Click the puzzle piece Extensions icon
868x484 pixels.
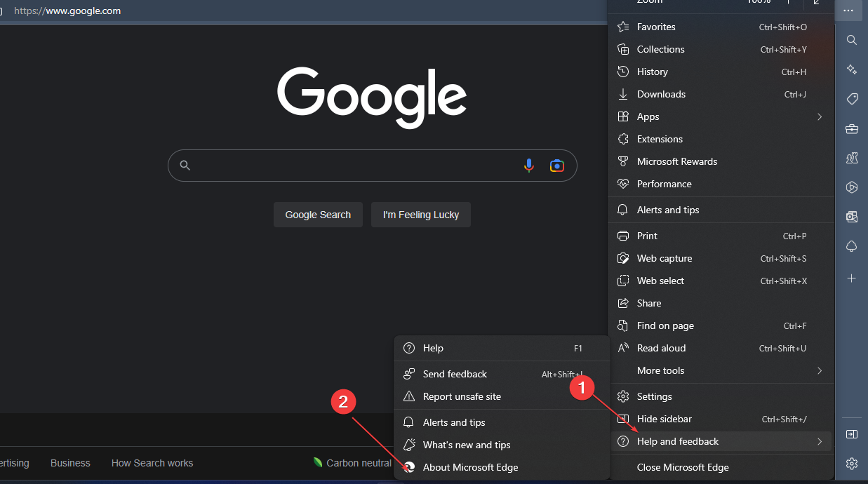point(622,139)
